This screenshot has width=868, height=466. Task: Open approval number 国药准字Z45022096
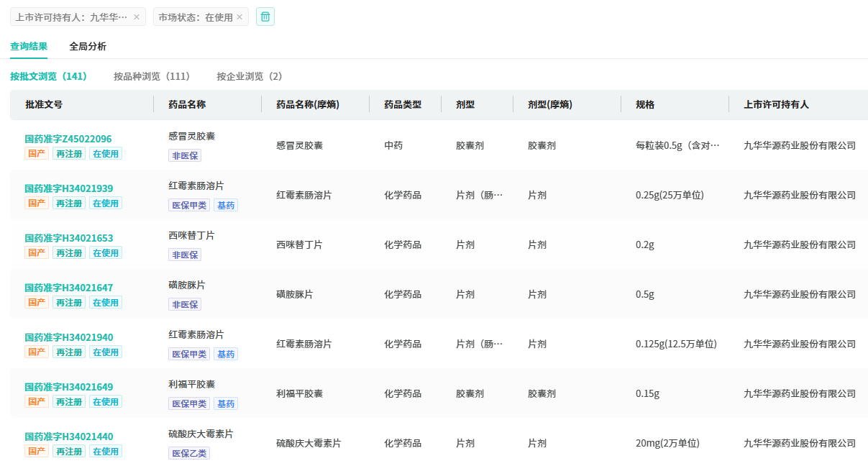pos(68,139)
